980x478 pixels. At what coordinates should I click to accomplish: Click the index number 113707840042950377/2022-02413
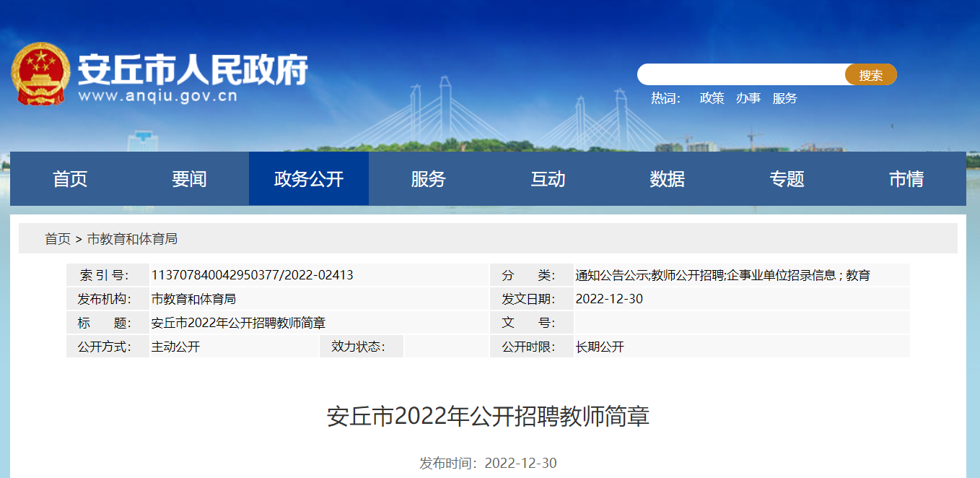click(252, 275)
